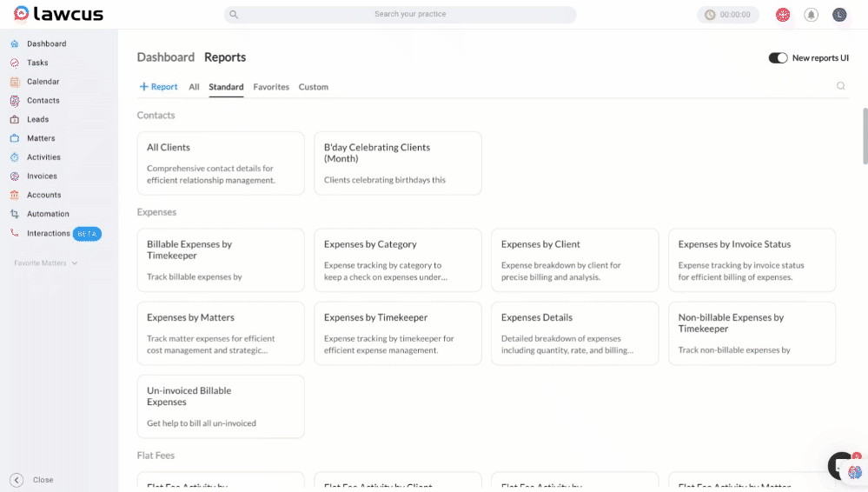
Task: Go to the Dashboard heading tab
Action: click(x=165, y=57)
